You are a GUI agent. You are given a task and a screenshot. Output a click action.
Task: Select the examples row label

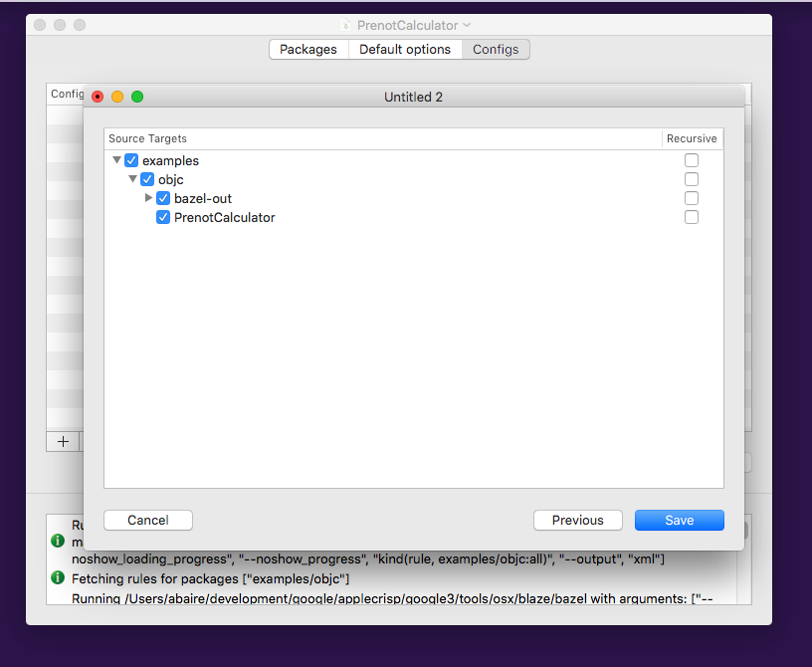coord(170,160)
